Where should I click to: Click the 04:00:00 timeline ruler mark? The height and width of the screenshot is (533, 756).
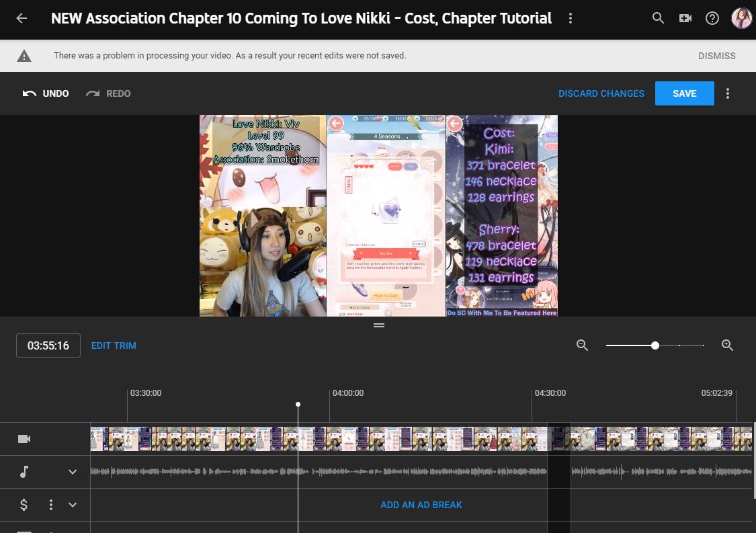click(347, 393)
